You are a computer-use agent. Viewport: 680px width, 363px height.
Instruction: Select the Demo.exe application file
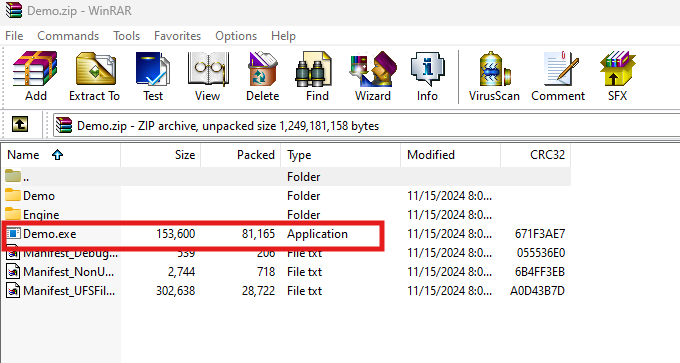tap(49, 234)
